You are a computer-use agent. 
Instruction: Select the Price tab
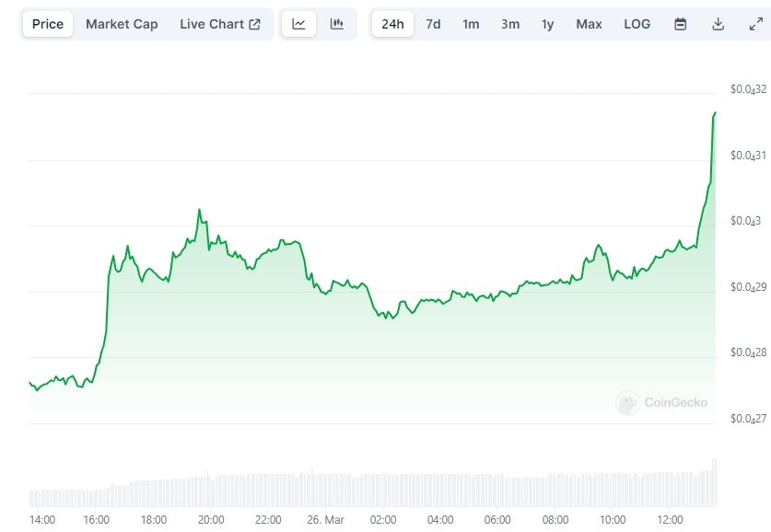[48, 24]
